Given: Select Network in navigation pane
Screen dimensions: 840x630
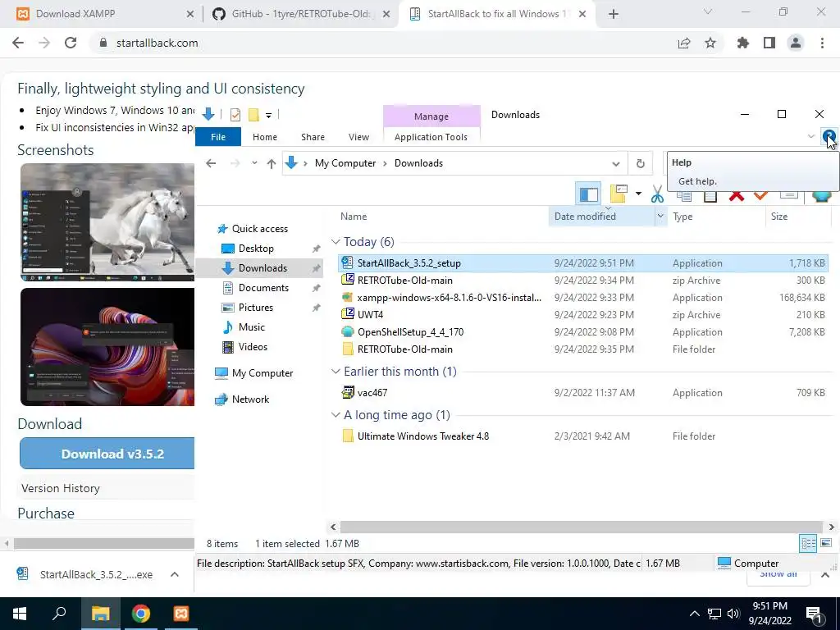Looking at the screenshot, I should tap(250, 399).
